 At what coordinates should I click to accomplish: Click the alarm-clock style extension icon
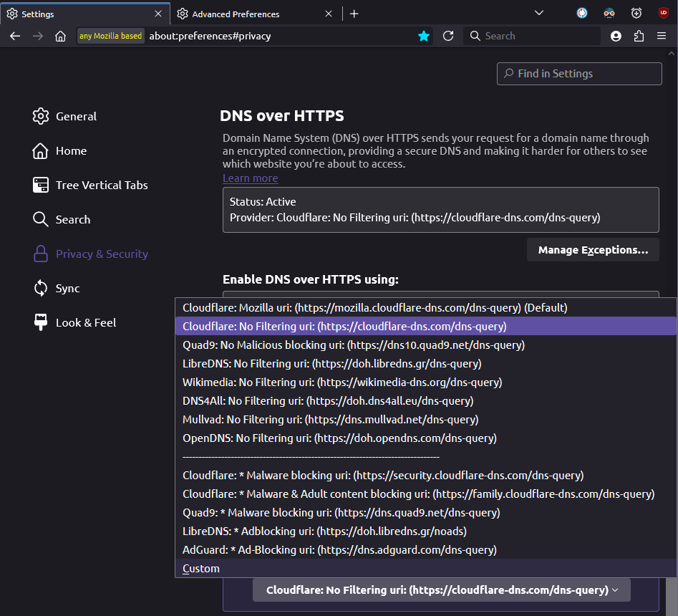click(636, 14)
